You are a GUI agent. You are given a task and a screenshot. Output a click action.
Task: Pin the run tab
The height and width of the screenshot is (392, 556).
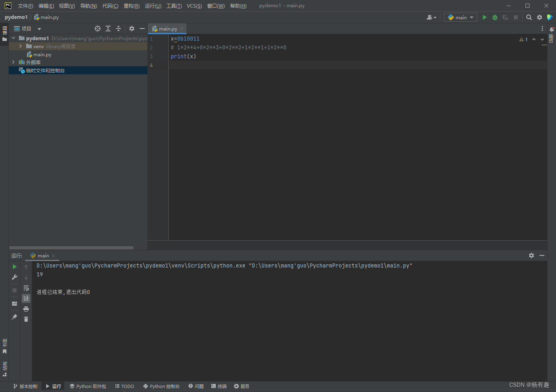pyautogui.click(x=14, y=317)
